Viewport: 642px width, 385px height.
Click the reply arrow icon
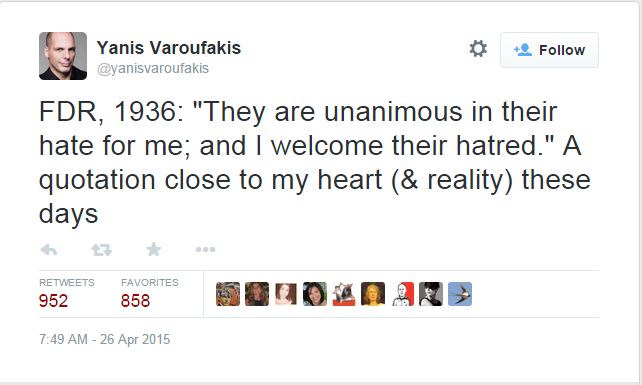49,249
